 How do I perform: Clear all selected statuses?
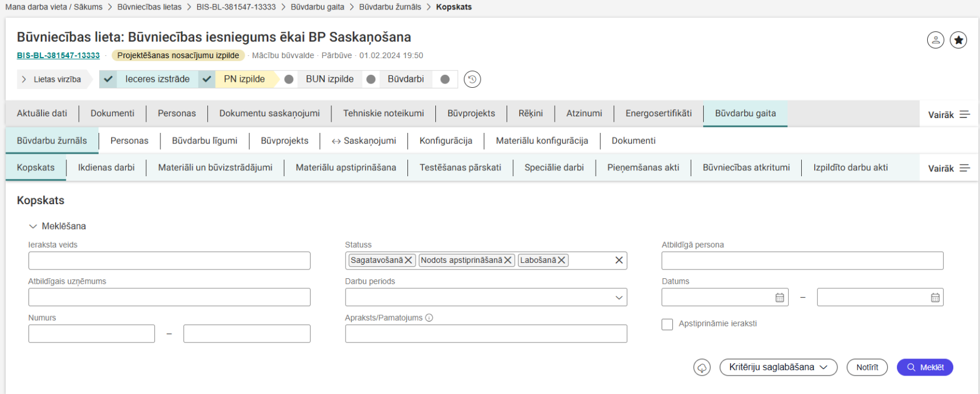pyautogui.click(x=619, y=260)
